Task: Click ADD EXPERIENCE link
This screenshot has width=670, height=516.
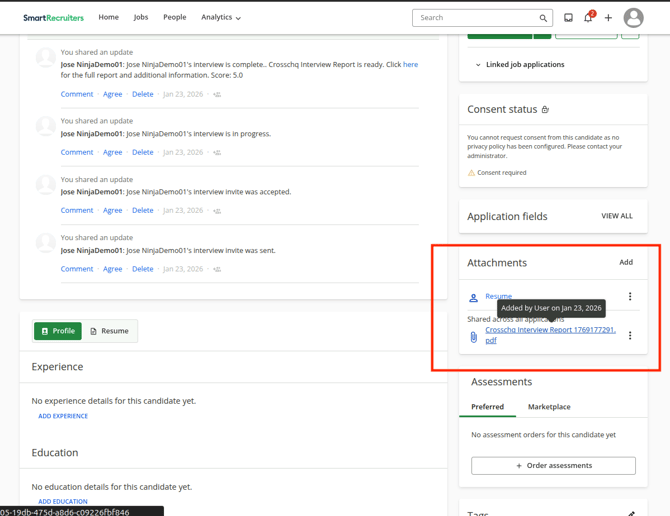Action: click(x=63, y=416)
